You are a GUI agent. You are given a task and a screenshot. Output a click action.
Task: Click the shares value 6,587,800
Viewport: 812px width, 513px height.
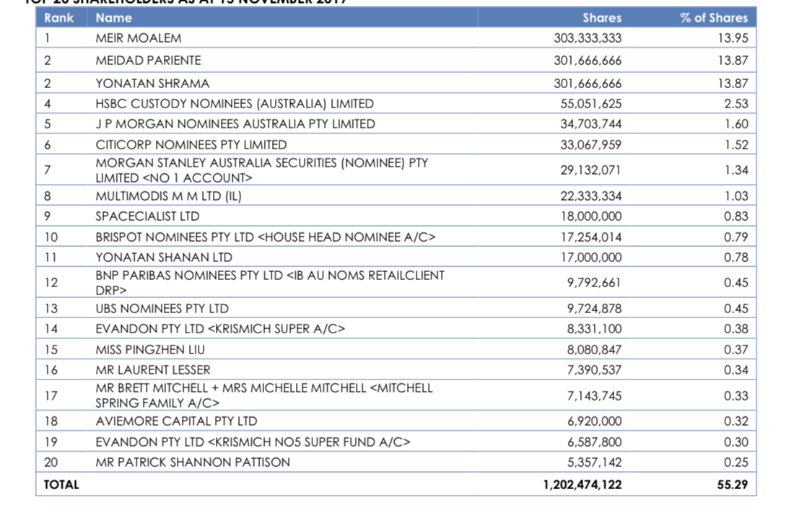click(594, 442)
